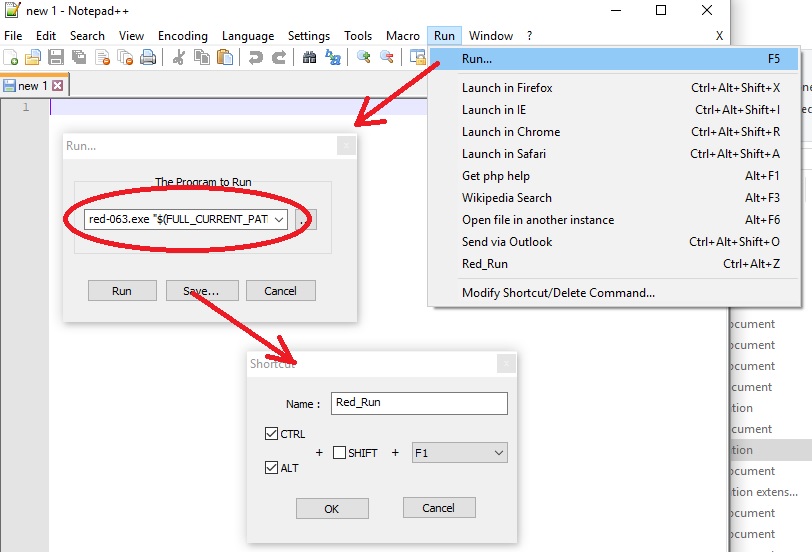Open the Language menu

pyautogui.click(x=248, y=36)
